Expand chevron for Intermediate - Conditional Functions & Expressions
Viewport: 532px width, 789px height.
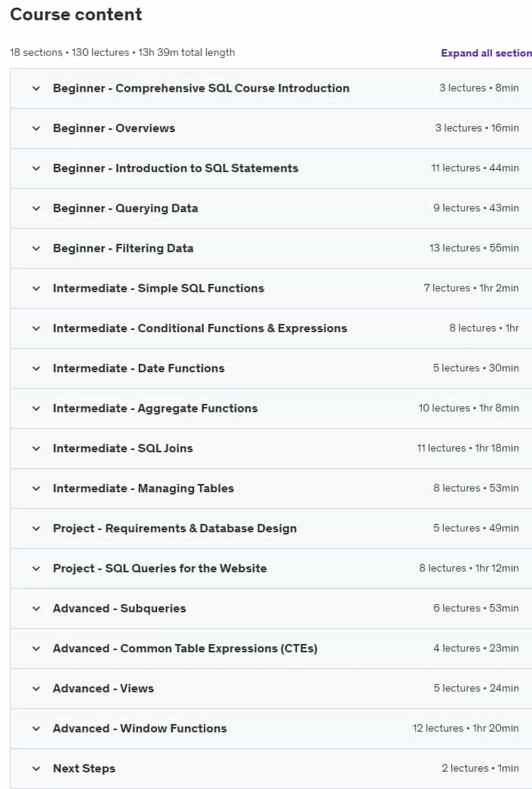click(x=36, y=328)
